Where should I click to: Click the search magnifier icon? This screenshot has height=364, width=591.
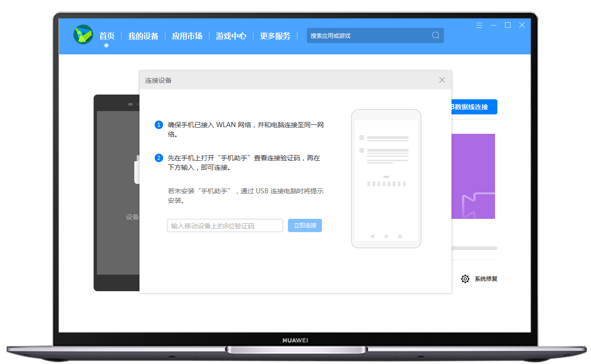click(435, 35)
